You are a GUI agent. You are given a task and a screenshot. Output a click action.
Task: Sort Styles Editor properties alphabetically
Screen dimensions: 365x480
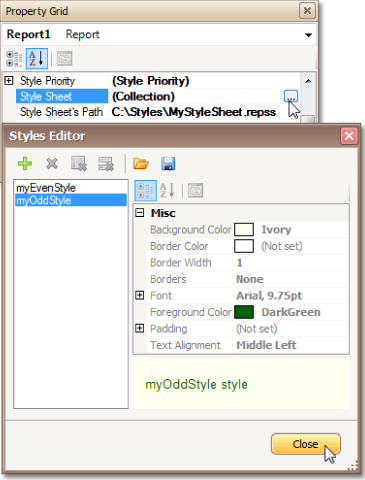(x=167, y=191)
